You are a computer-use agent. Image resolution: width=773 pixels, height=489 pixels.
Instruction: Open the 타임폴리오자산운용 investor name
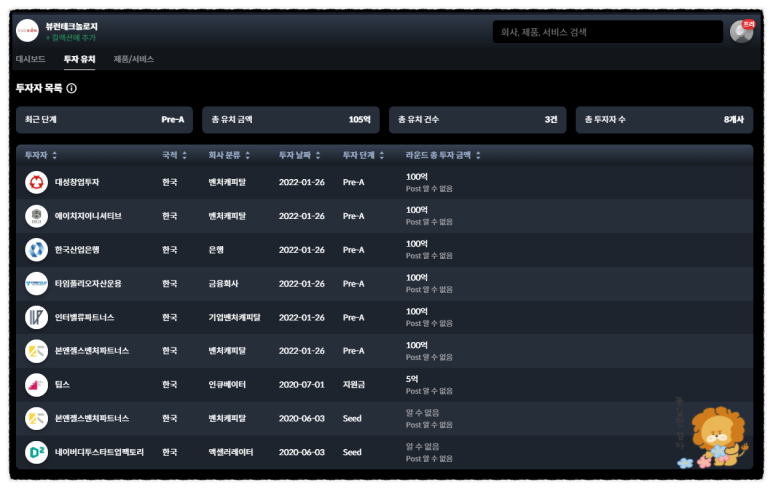coord(88,283)
